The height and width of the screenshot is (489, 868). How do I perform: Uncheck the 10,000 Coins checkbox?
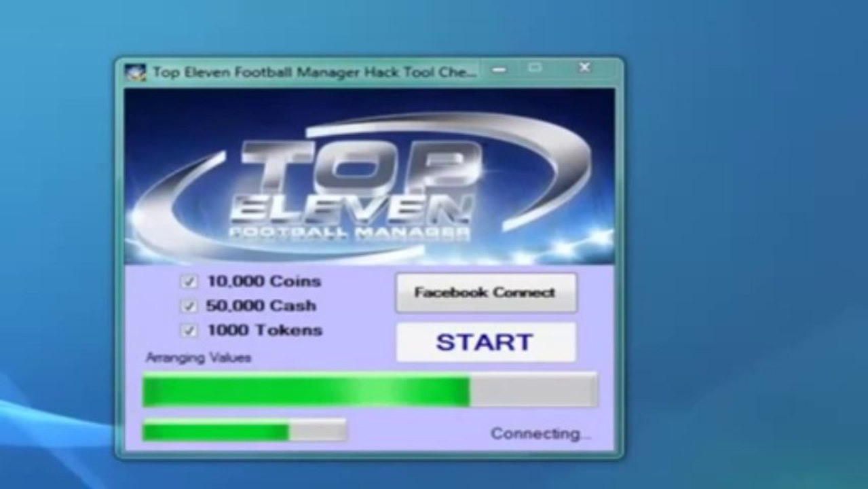pyautogui.click(x=189, y=282)
